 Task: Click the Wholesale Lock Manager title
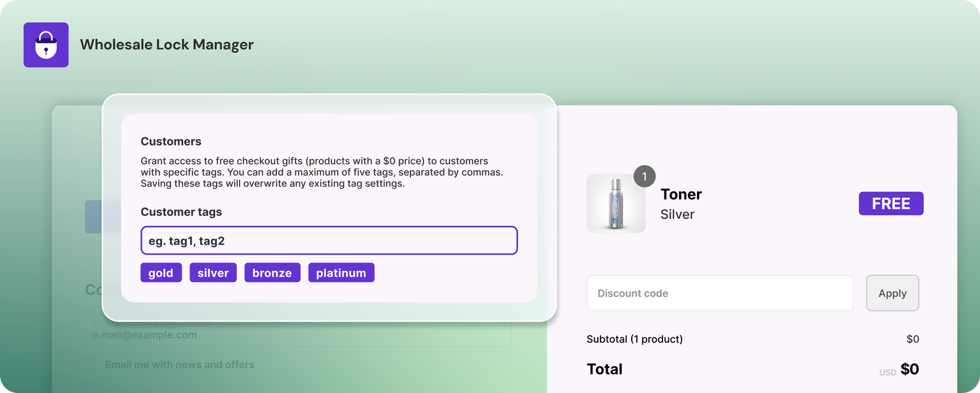167,45
